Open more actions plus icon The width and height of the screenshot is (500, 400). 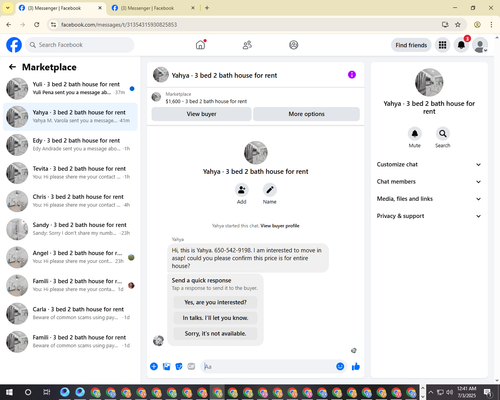[154, 367]
